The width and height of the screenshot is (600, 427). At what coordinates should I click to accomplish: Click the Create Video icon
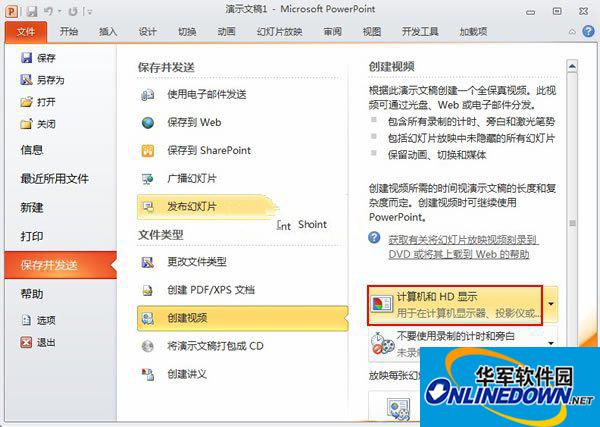(148, 318)
